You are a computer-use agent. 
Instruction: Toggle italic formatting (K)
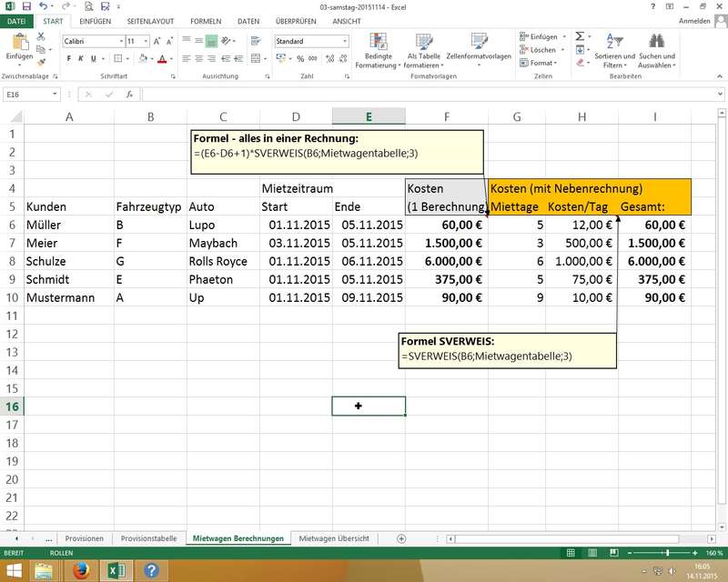81,59
